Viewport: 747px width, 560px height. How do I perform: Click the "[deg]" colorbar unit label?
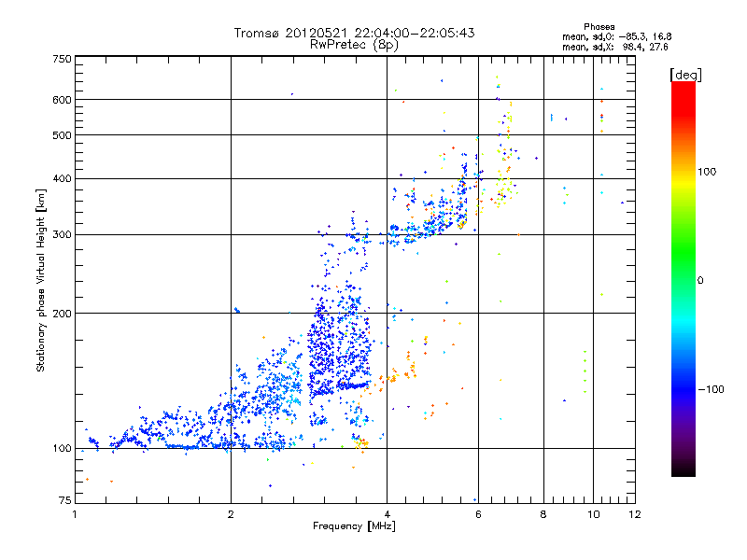(x=685, y=75)
